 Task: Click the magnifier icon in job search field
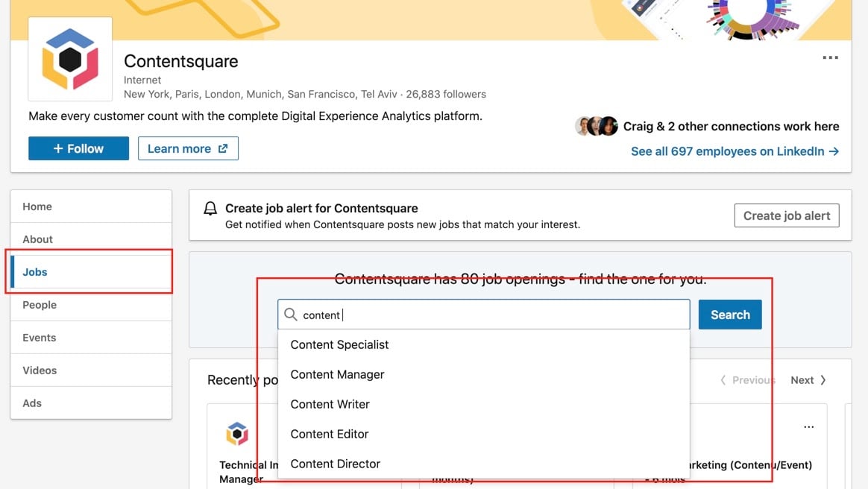291,315
